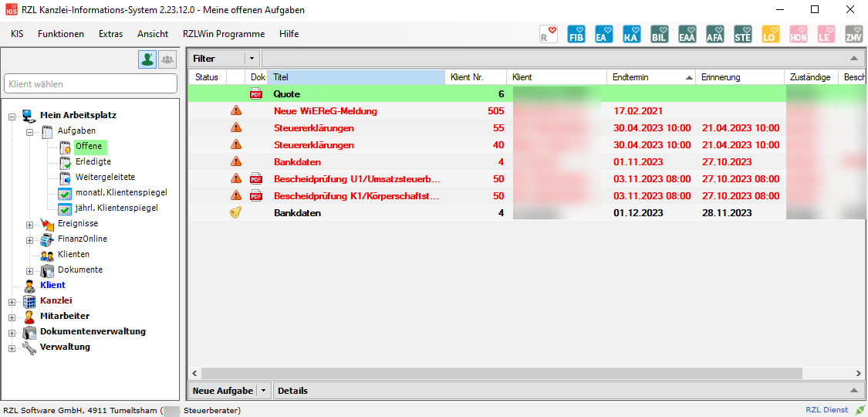Image resolution: width=868 pixels, height=417 pixels.
Task: Click the Neue Aufgabe button
Action: (222, 391)
